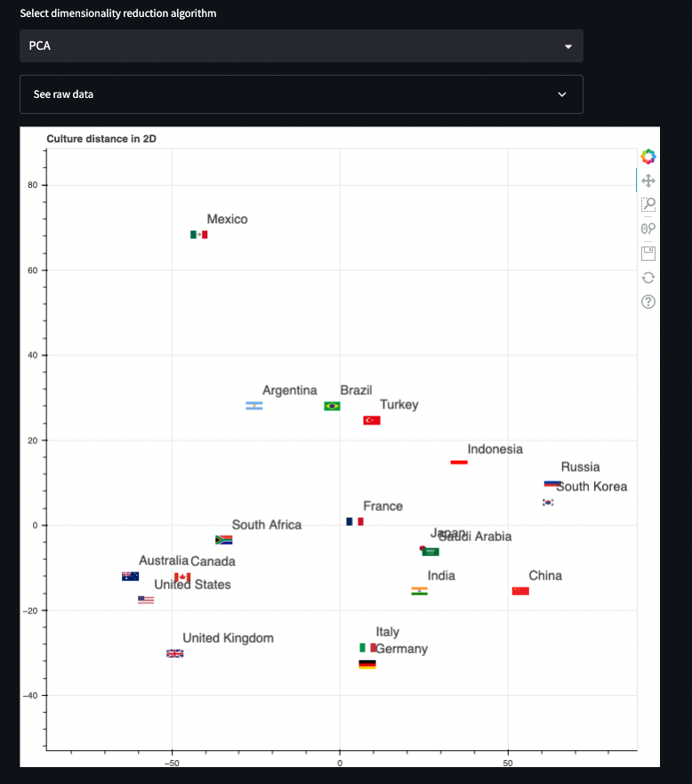This screenshot has width=692, height=784.
Task: Click the South Africa flag marker
Action: click(222, 539)
